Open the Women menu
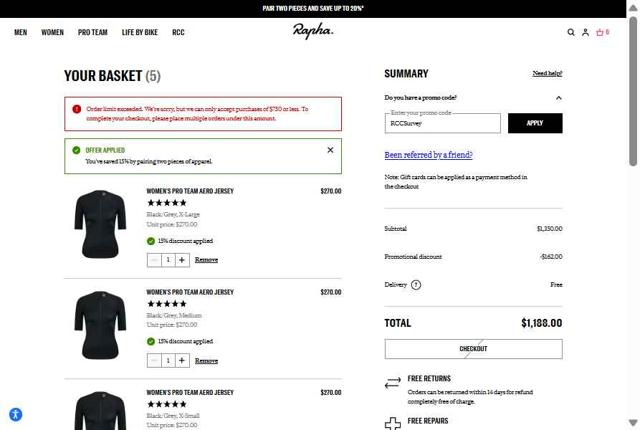640x430 pixels. [52, 32]
